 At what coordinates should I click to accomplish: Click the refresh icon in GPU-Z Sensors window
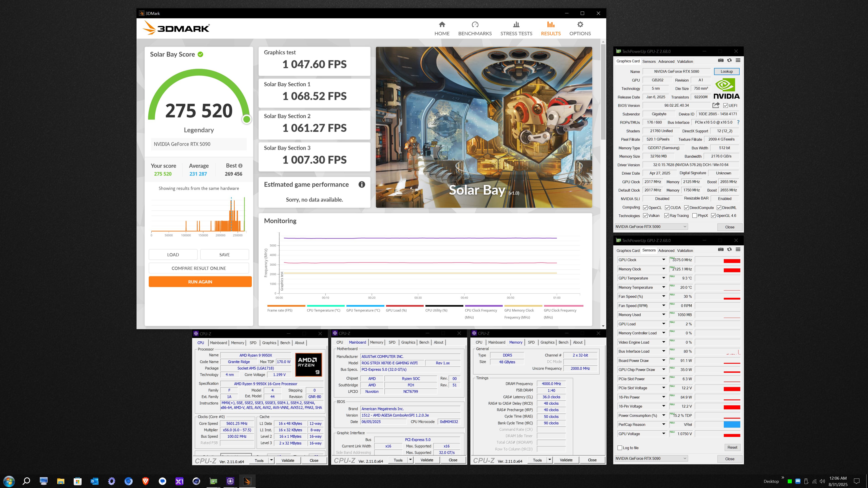(x=729, y=250)
